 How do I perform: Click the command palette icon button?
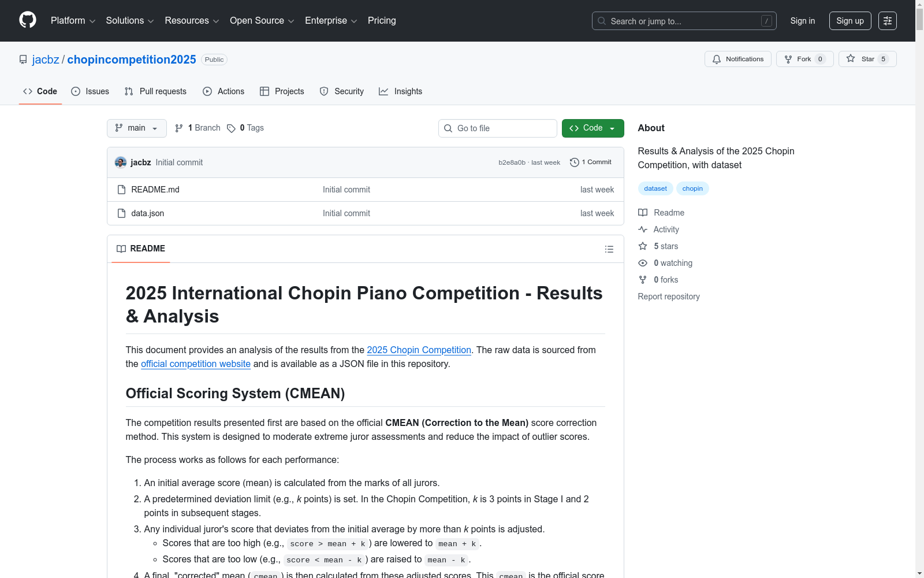(x=887, y=21)
